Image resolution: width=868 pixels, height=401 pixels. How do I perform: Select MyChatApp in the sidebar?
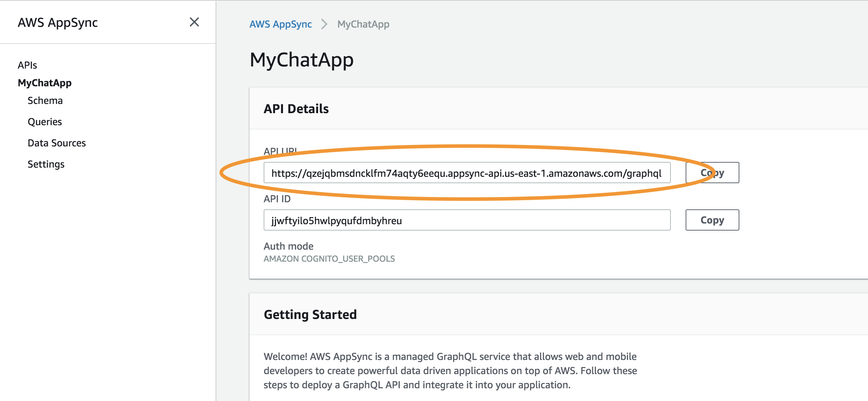pyautogui.click(x=45, y=83)
